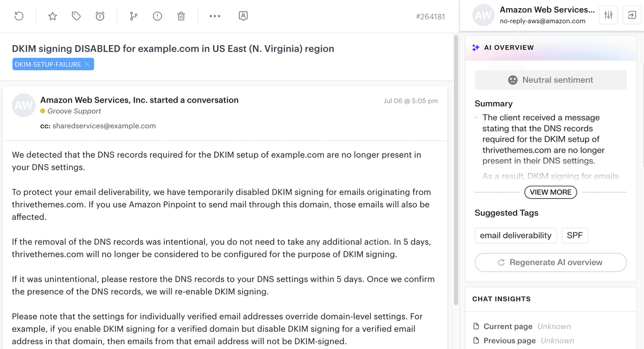Image resolution: width=644 pixels, height=349 pixels.
Task: Click 'Amazon Web Services, Inc. started a conversation'
Action: [x=140, y=100]
